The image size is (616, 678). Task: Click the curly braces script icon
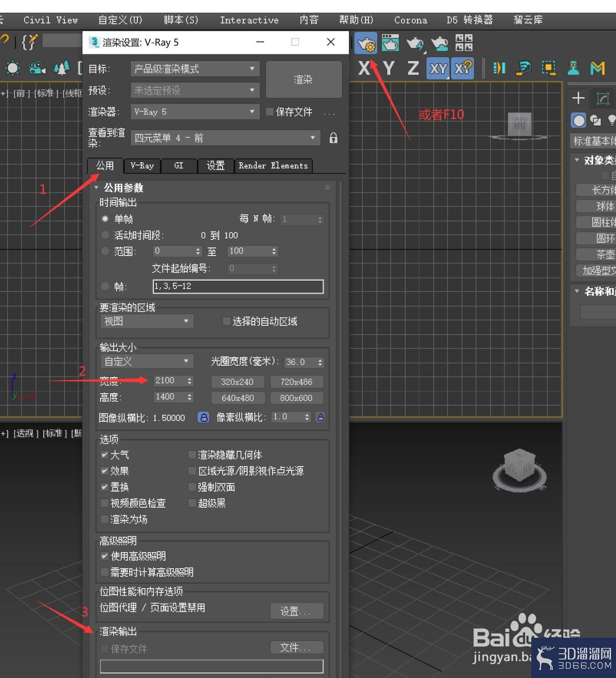[30, 42]
